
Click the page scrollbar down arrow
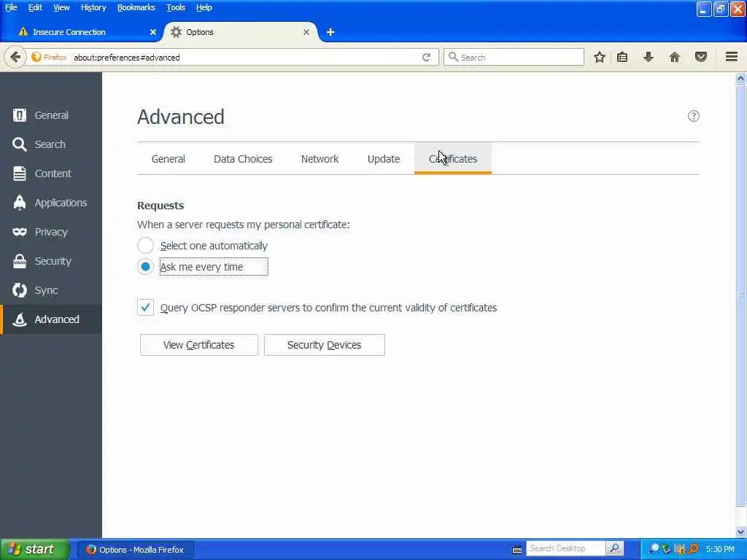740,532
